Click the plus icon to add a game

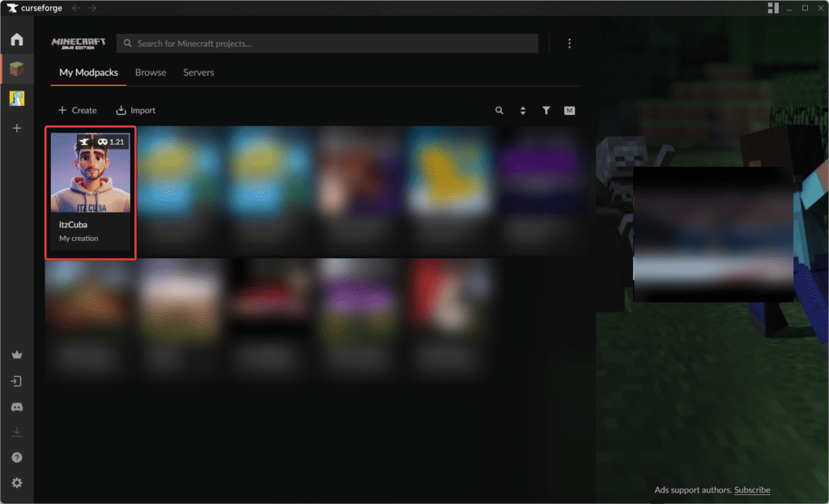pyautogui.click(x=16, y=128)
